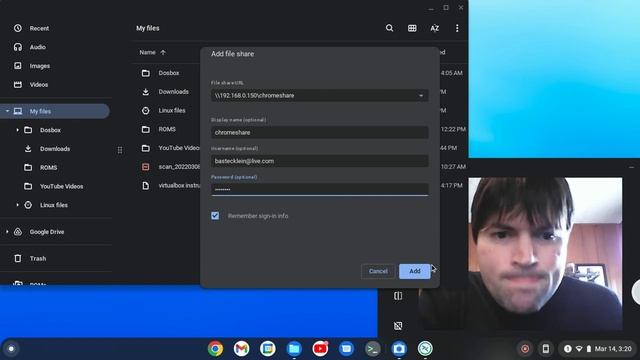This screenshot has height=360, width=640.
Task: Open Trash in the sidebar
Action: click(38, 258)
